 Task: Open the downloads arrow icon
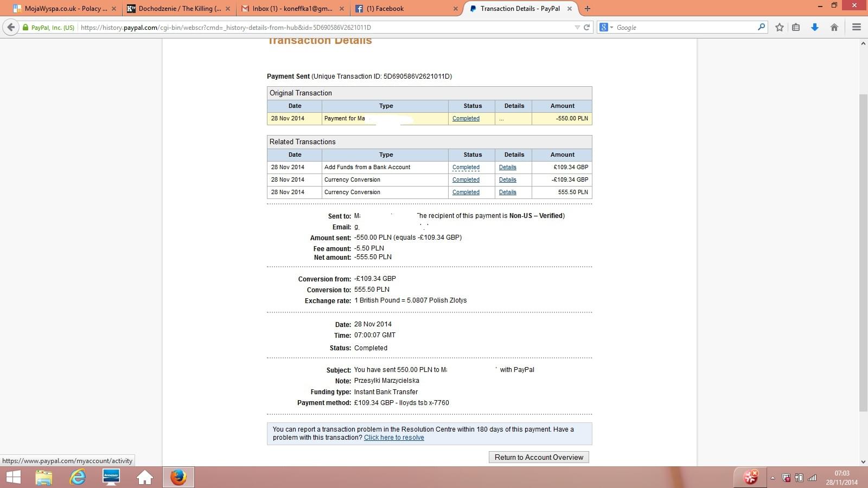815,27
